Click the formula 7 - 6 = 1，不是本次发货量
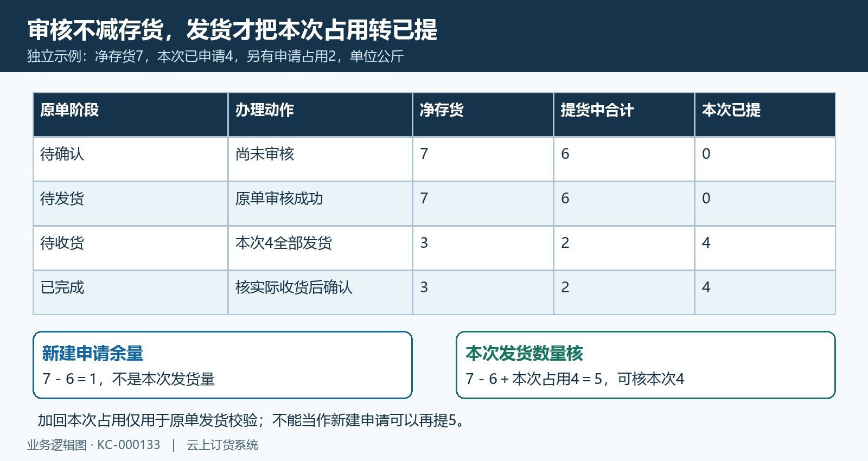 pyautogui.click(x=129, y=379)
